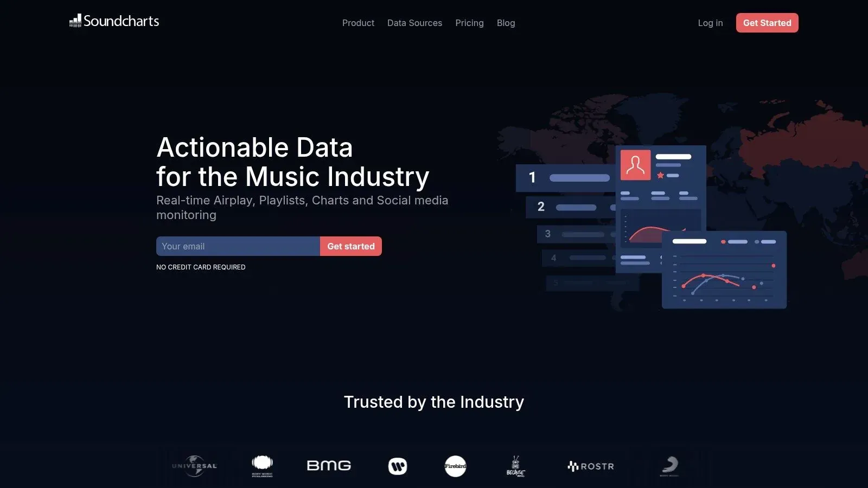
Task: Click the line chart card in illustration
Action: pos(724,270)
